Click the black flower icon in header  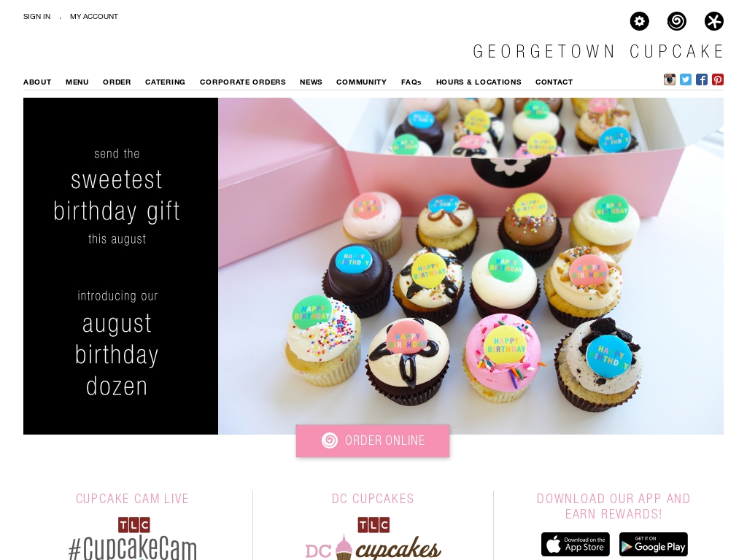click(713, 21)
